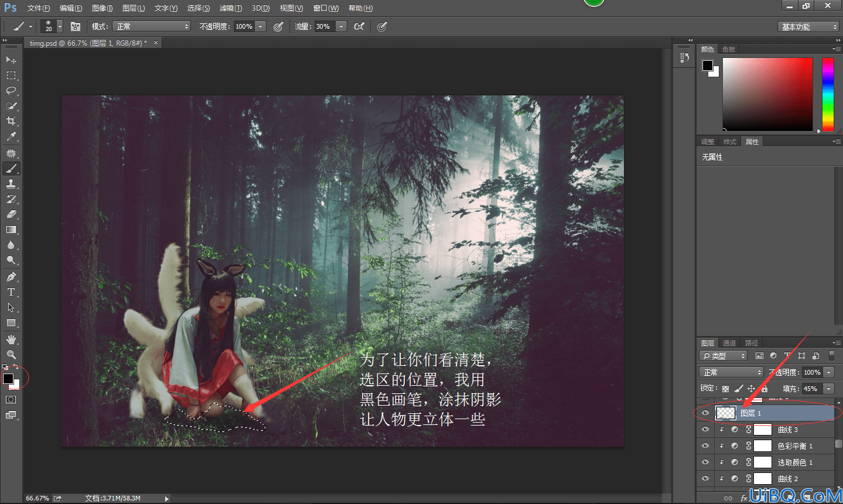Select the Rectangular Marquee tool
The height and width of the screenshot is (504, 843).
[11, 75]
